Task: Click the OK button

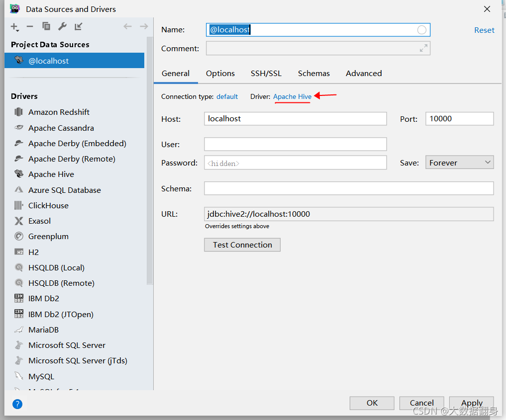Action: coord(372,403)
